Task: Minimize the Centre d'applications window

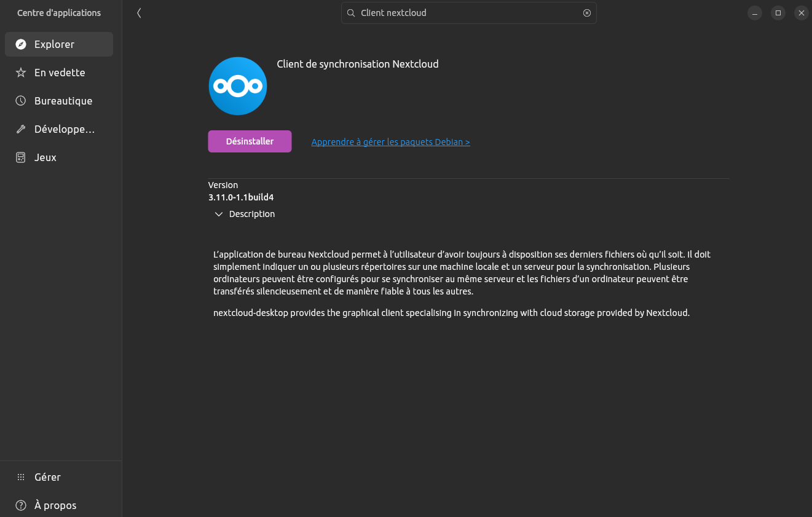Action: pos(755,13)
